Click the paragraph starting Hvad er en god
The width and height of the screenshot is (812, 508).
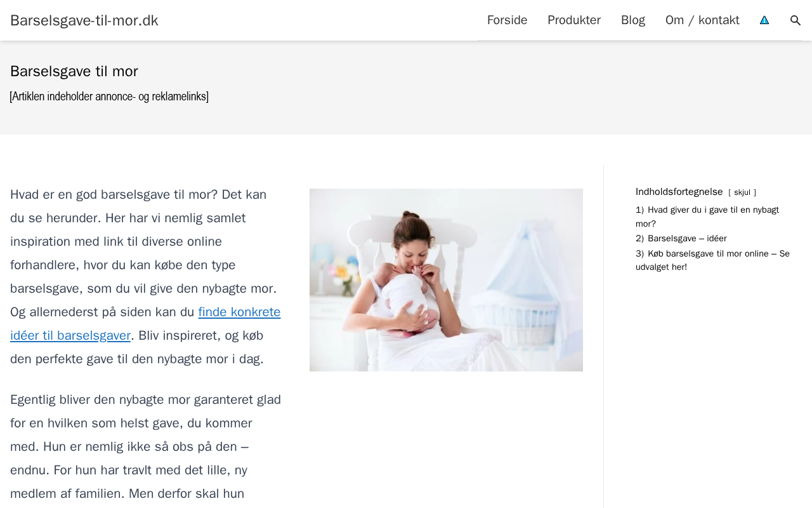click(x=145, y=276)
